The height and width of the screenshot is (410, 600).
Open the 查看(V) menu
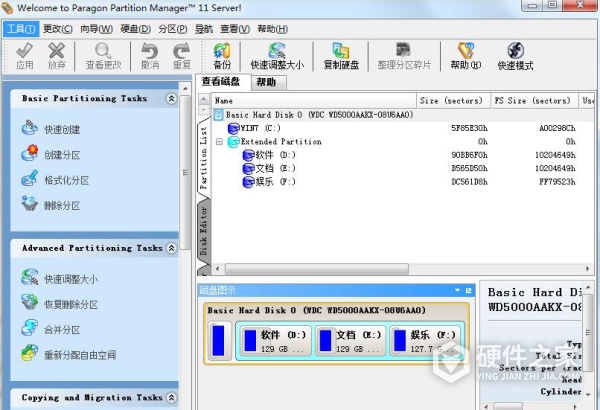point(235,29)
